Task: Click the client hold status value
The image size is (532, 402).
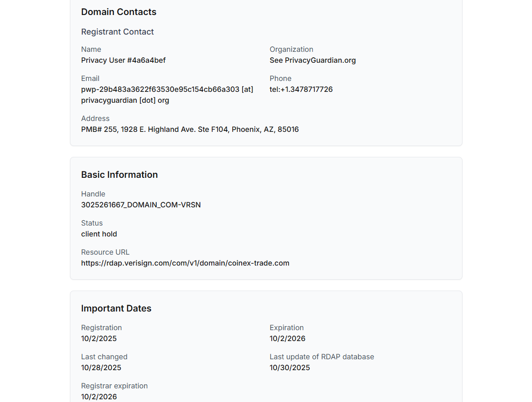Action: (x=99, y=234)
